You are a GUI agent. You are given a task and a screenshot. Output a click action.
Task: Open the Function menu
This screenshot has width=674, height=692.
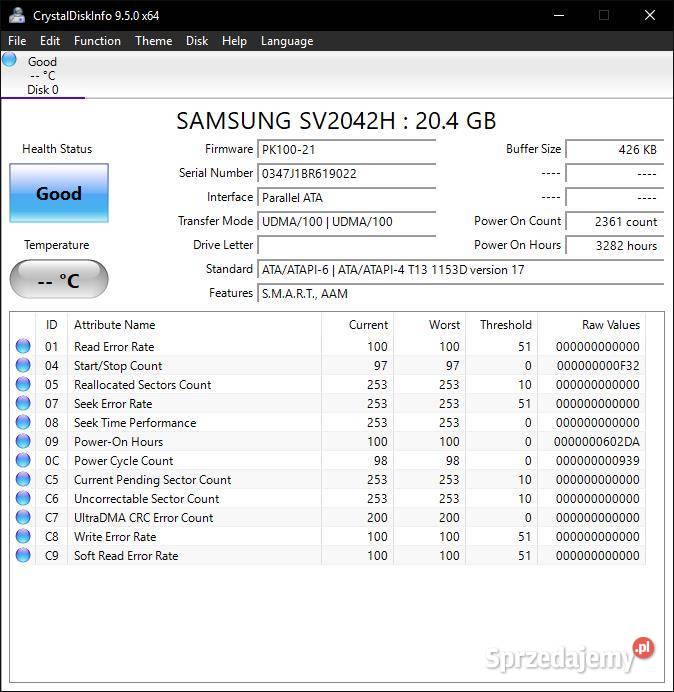tap(97, 41)
